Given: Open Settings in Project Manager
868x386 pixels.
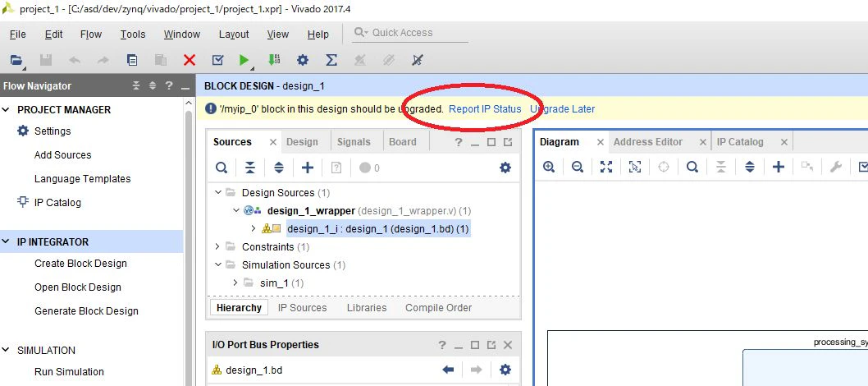Looking at the screenshot, I should (53, 131).
